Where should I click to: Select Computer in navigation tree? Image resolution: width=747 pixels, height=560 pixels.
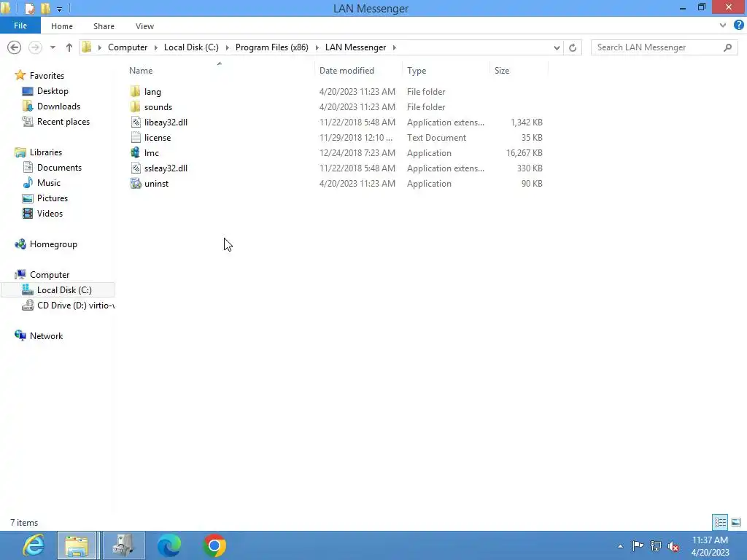coord(50,275)
